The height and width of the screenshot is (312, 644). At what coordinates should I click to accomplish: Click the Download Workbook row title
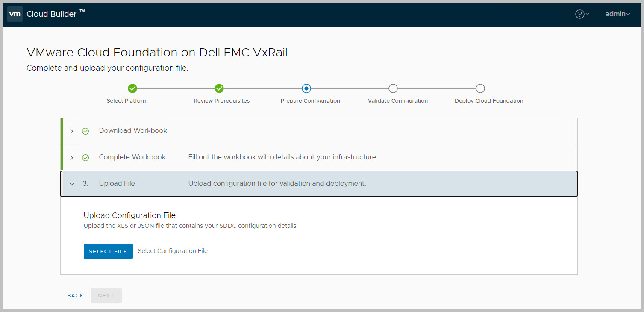133,131
